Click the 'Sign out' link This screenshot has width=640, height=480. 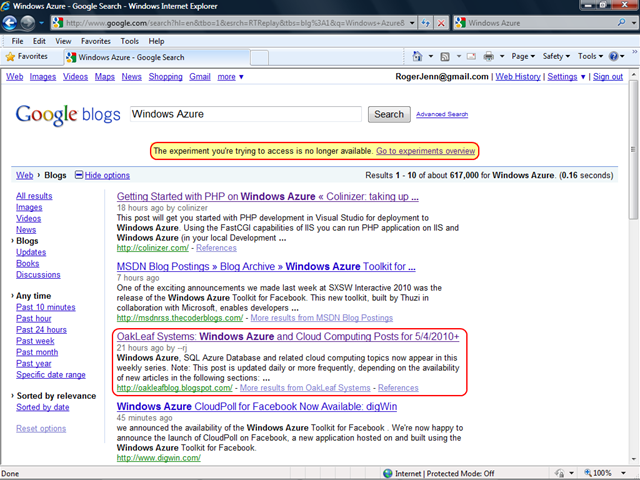(x=608, y=77)
